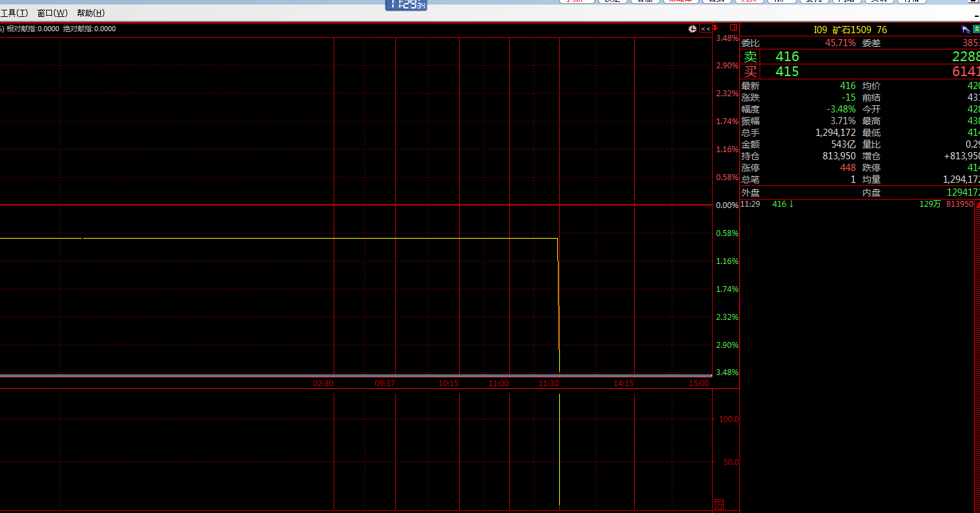The height and width of the screenshot is (513, 980).
Task: Open the 窗口(W) menu
Action: point(52,13)
